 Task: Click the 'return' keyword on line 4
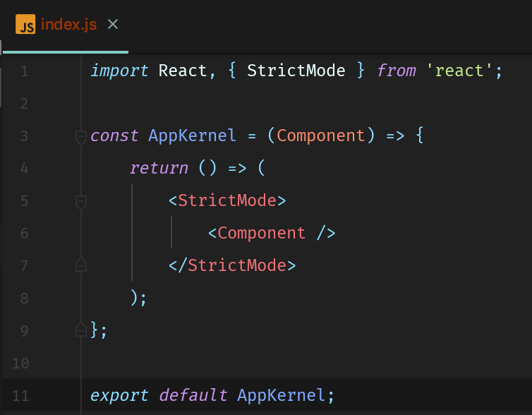point(159,168)
